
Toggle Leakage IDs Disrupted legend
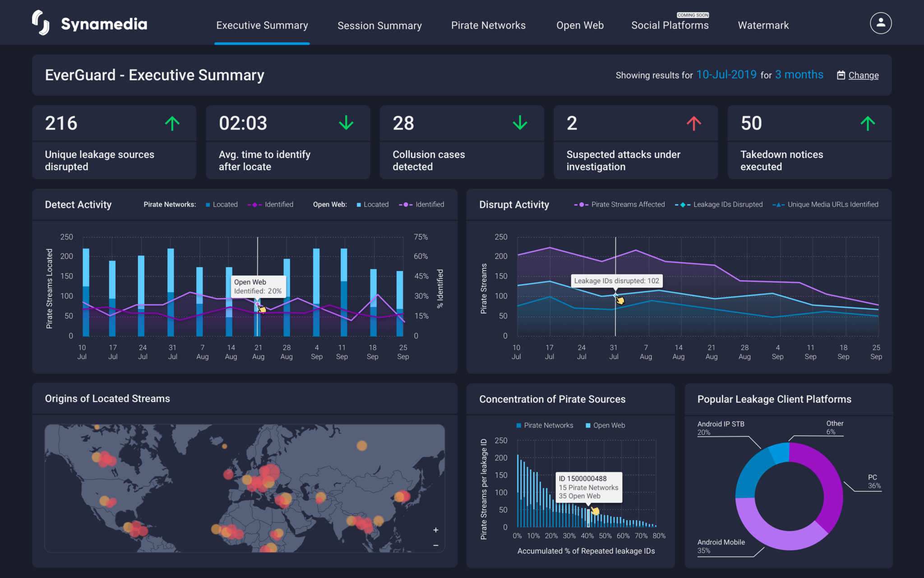719,205
